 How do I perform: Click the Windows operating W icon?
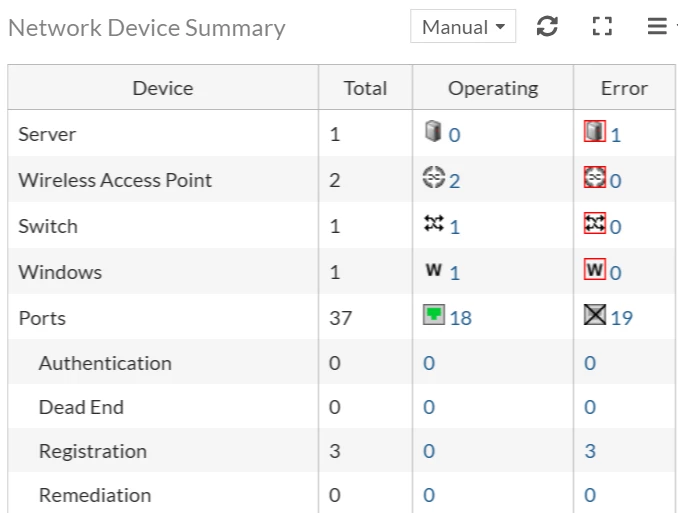(x=434, y=269)
